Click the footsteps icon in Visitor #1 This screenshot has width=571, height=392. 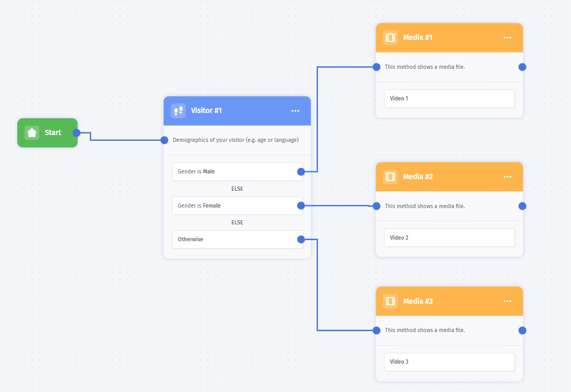click(x=178, y=111)
